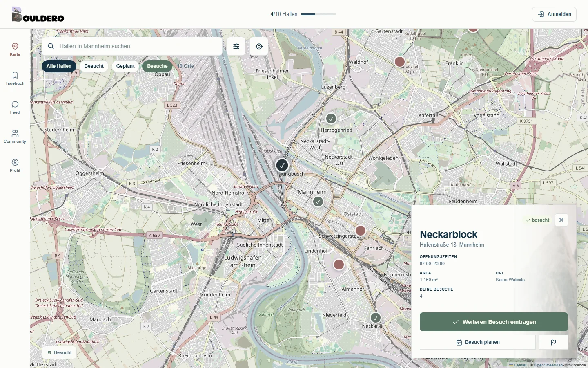Click the Neckarblock heading

(x=448, y=234)
